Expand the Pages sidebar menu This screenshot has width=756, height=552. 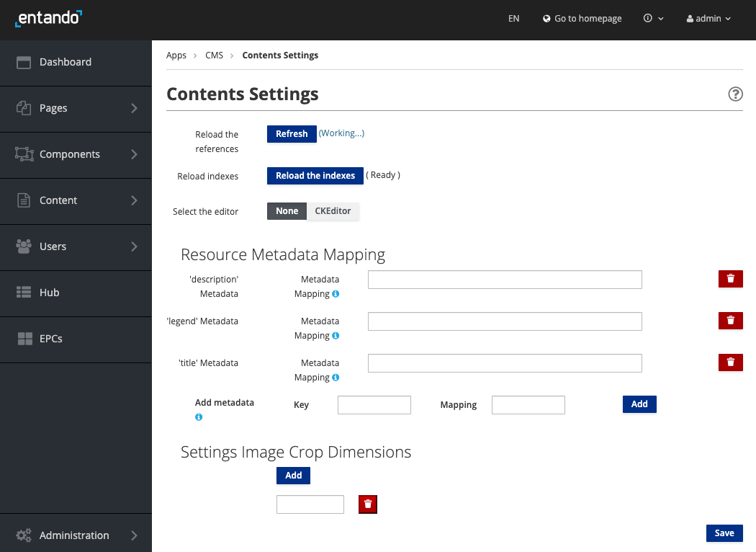coord(76,108)
